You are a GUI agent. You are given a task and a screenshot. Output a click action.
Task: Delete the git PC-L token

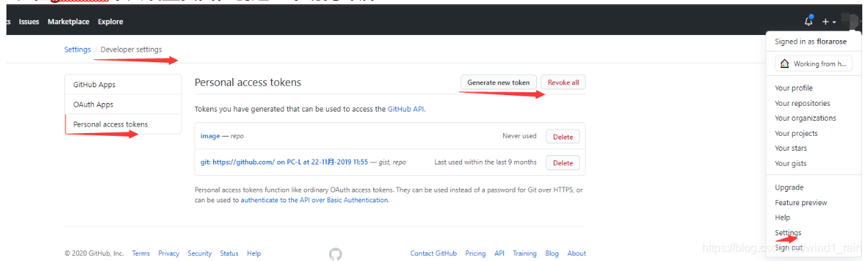point(563,163)
